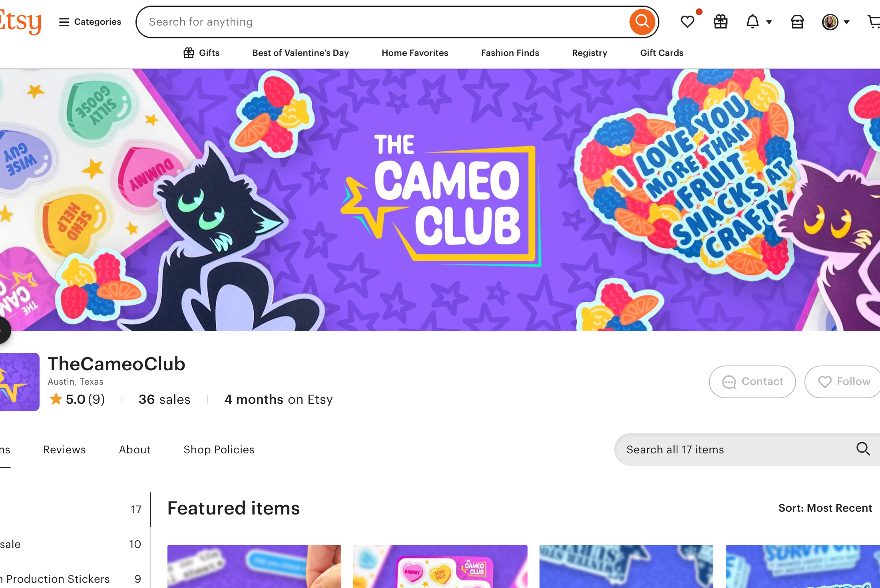Click magnifier in shop items search
The image size is (880, 588).
863,449
